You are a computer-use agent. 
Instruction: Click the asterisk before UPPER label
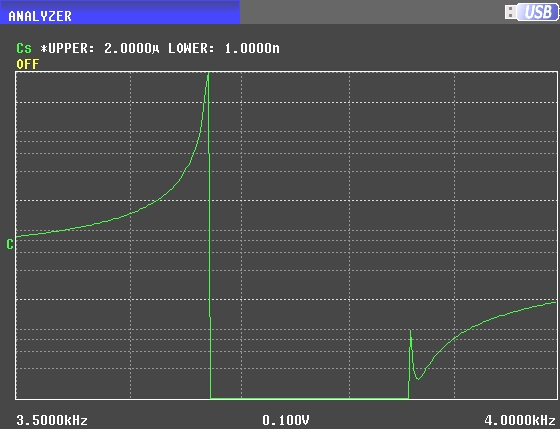point(44,48)
